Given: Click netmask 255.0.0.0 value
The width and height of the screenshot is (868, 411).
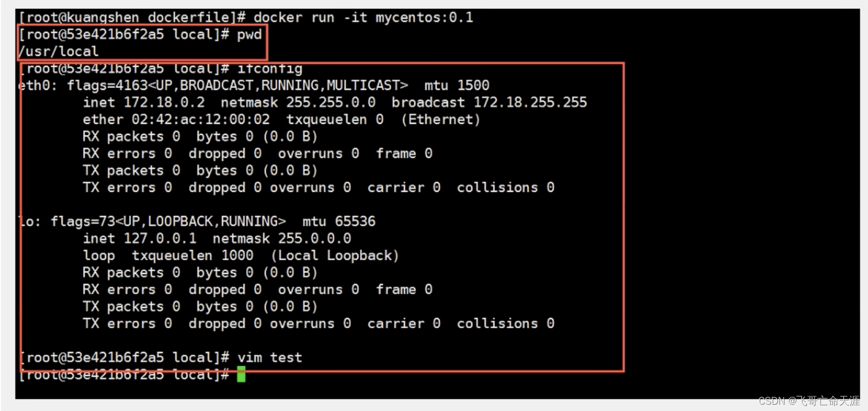Looking at the screenshot, I should pos(314,239).
